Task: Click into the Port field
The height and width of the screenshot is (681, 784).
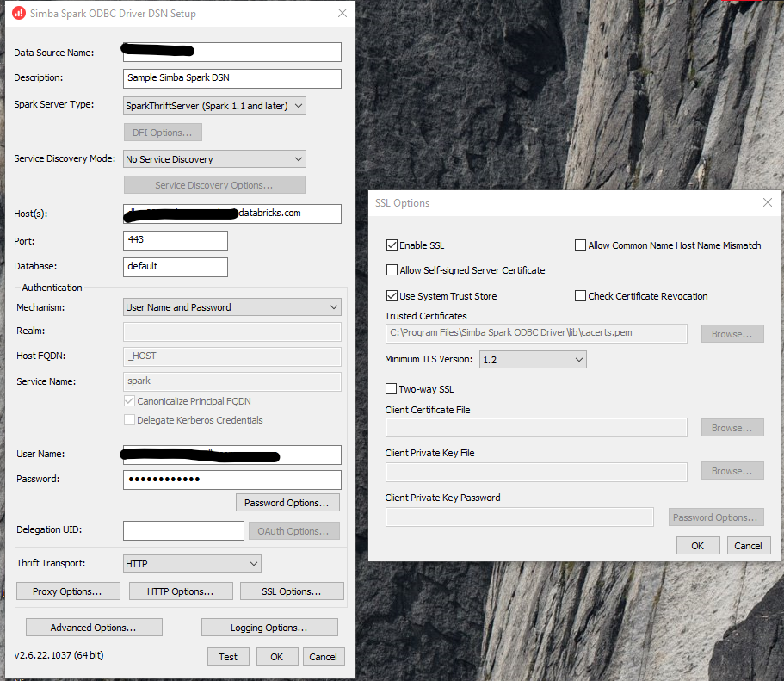Action: click(175, 240)
